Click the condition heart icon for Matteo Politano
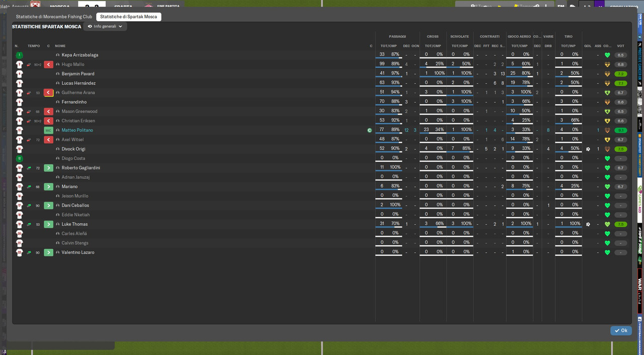The height and width of the screenshot is (355, 644). click(607, 130)
